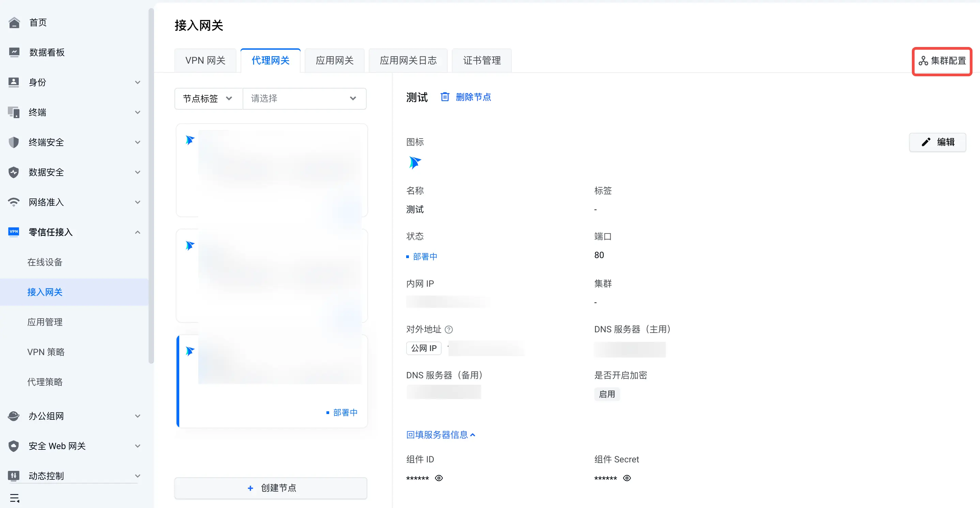980x508 pixels.
Task: Click the terminal devices icon
Action: 14,112
